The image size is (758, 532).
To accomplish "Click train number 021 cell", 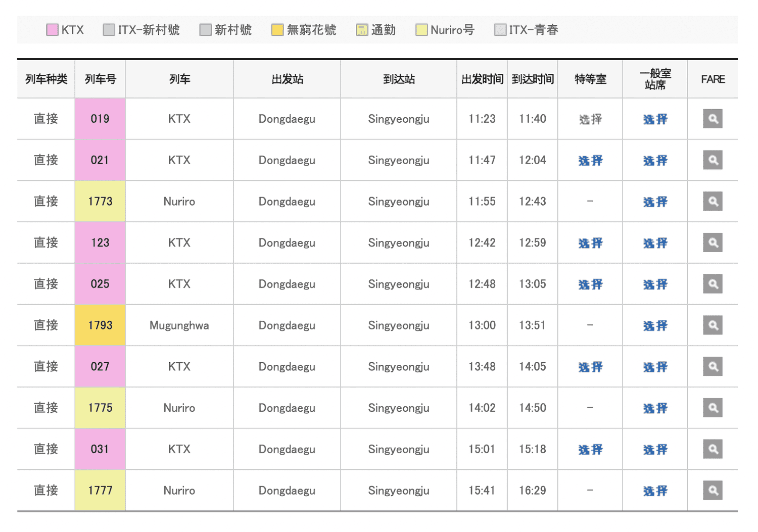I will (100, 160).
